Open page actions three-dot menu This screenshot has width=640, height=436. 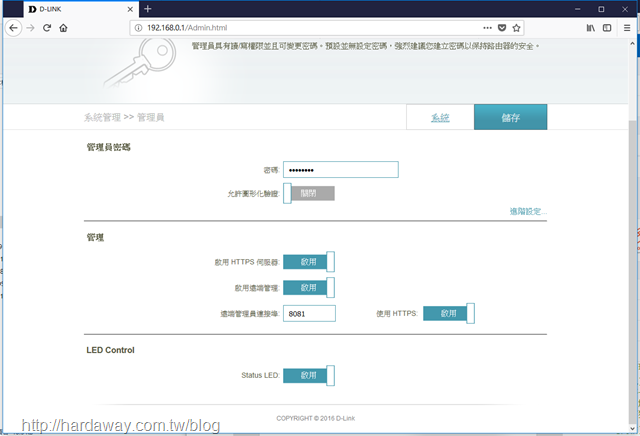coord(487,28)
